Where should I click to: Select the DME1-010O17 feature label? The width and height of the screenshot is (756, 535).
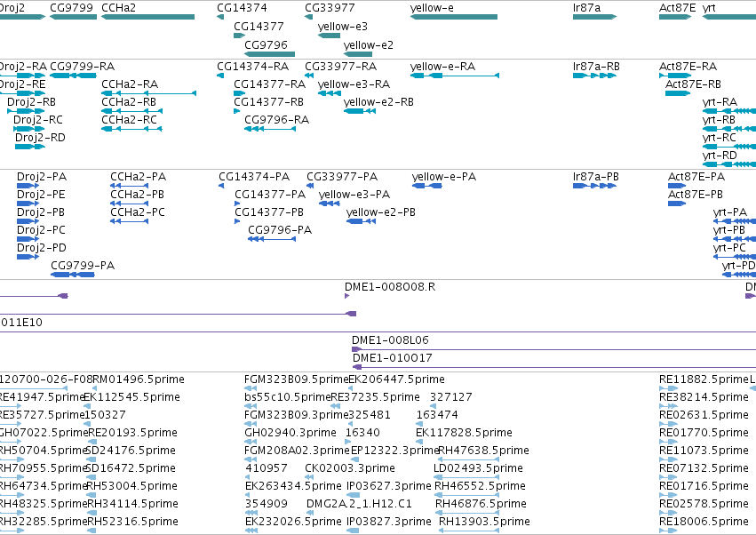coord(393,358)
